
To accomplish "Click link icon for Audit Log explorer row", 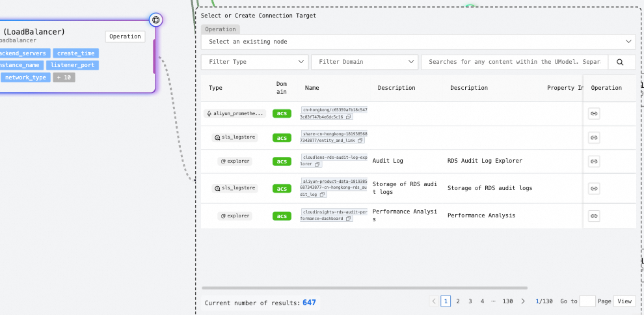I will pos(594,161).
